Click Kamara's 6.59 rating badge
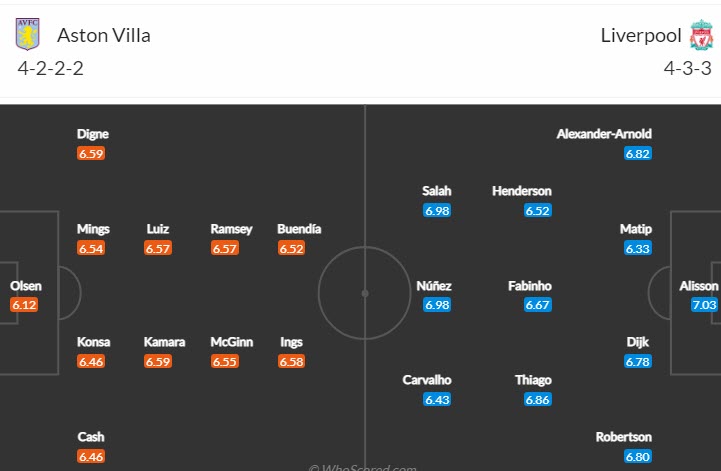This screenshot has width=721, height=471. coord(158,361)
